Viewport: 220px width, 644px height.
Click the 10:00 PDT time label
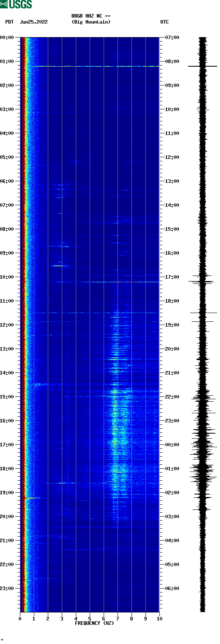click(7, 277)
